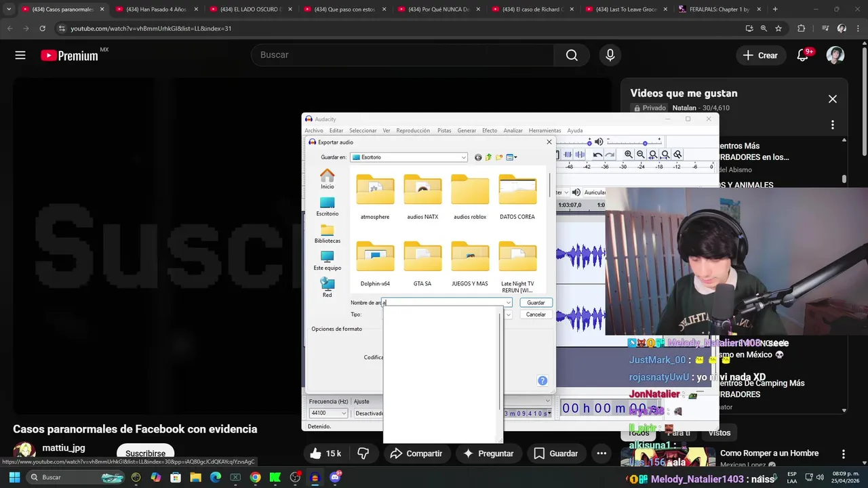Open Audacity Herramientas menu
Viewport: 868px width, 488px height.
[545, 131]
